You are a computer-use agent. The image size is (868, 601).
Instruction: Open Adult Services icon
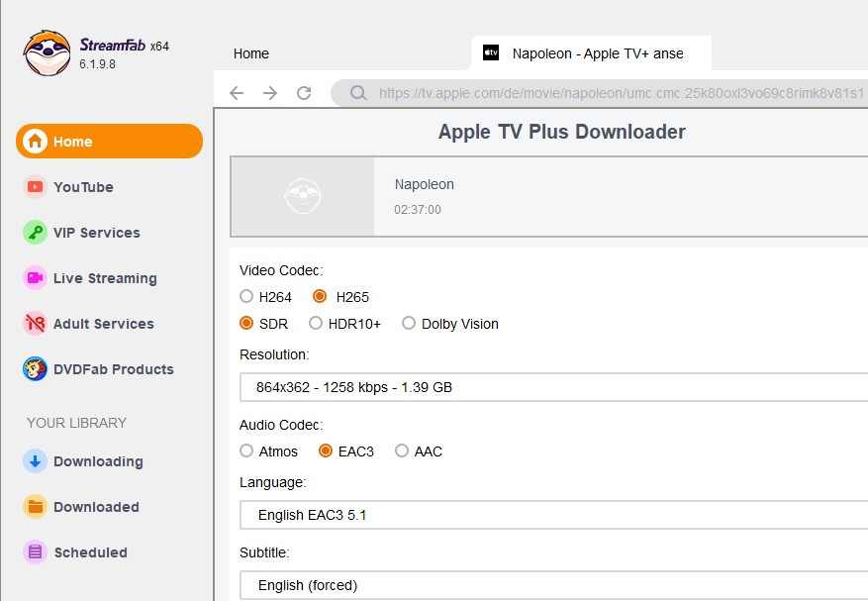pos(36,324)
